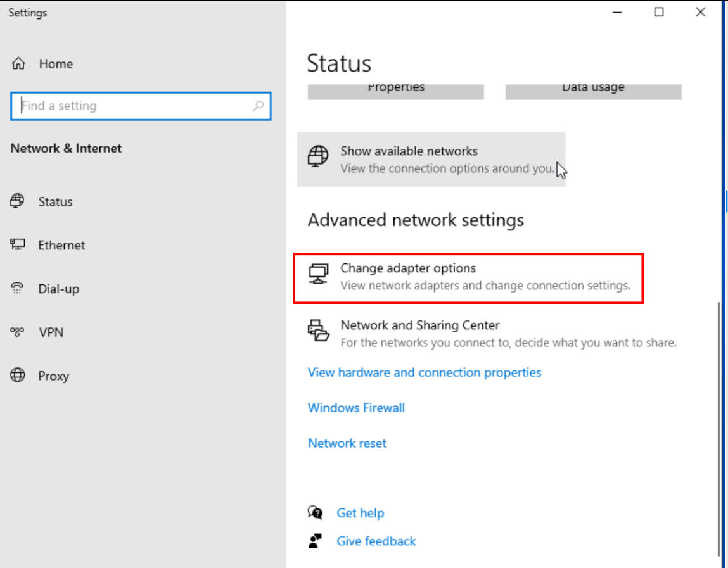Click the Ethernet monitor icon
Image resolution: width=728 pixels, height=568 pixels.
18,245
